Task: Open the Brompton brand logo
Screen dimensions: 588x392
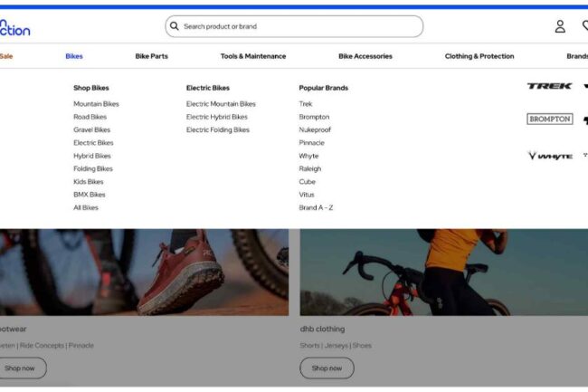Action: coord(549,119)
